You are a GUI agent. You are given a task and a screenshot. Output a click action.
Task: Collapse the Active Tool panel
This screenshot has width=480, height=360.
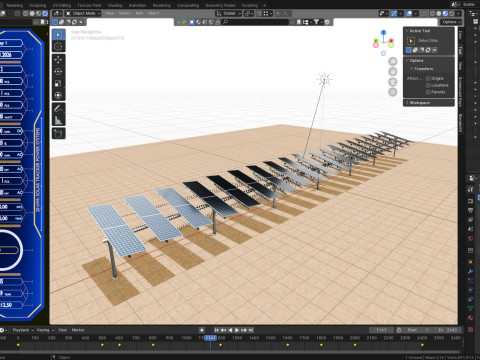[x=407, y=31]
